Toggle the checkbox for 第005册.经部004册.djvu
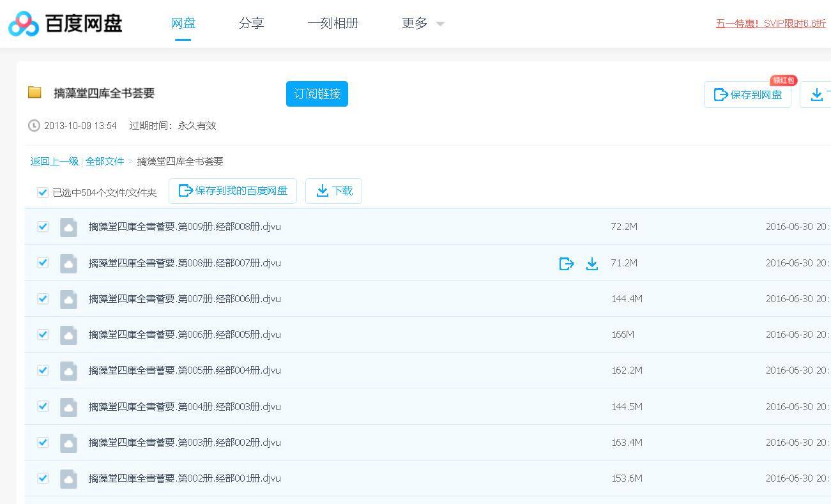 pyautogui.click(x=43, y=370)
